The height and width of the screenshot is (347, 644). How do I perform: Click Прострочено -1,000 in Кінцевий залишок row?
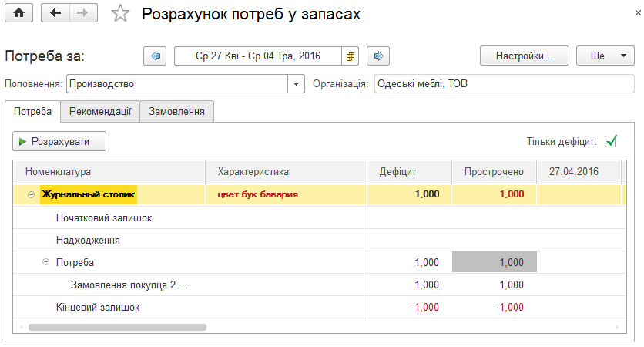(x=510, y=308)
